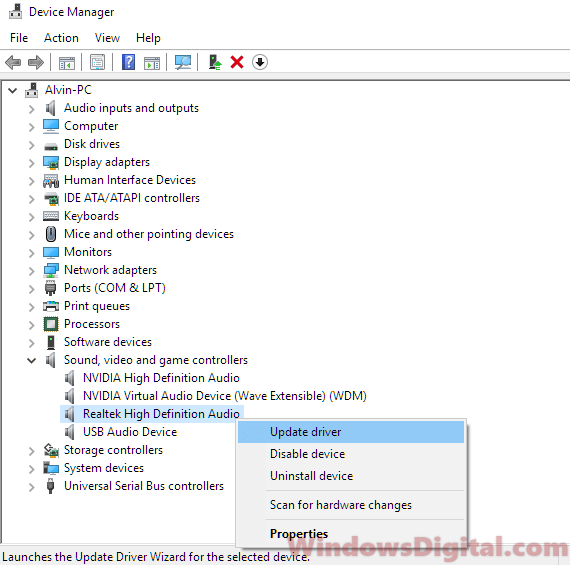570x565 pixels.
Task: Select the Processors category label
Action: point(92,324)
